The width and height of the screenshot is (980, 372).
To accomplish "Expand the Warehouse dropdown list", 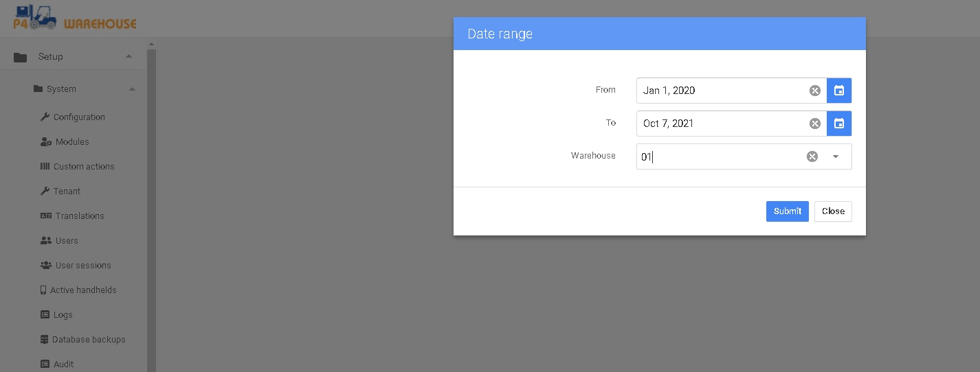I will point(836,156).
